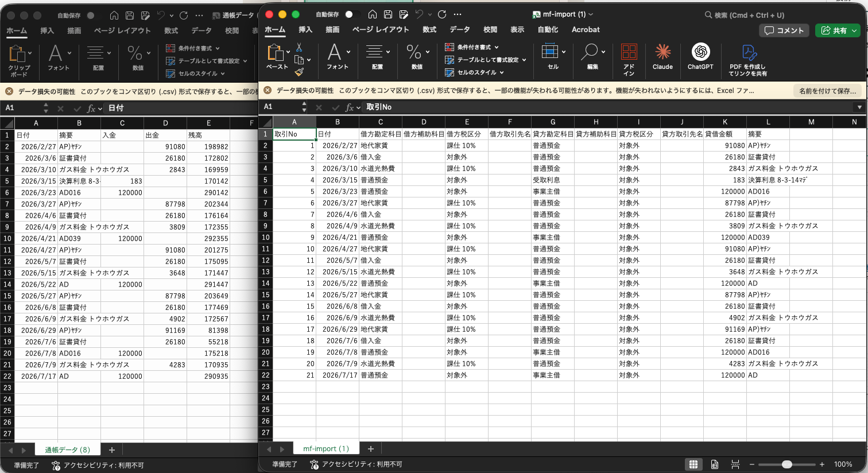Open the アドイン add-ins button
The width and height of the screenshot is (868, 473).
[x=629, y=60]
